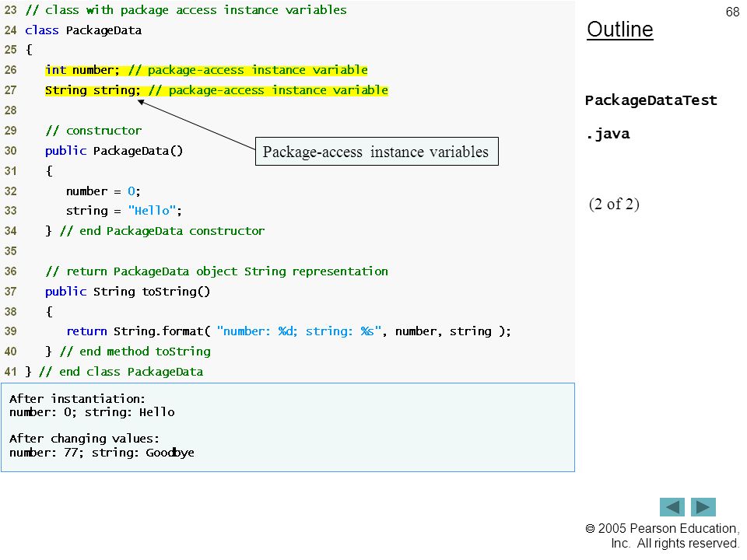Click After changing values: output line
Screen dimensions: 747x560
tap(84, 439)
